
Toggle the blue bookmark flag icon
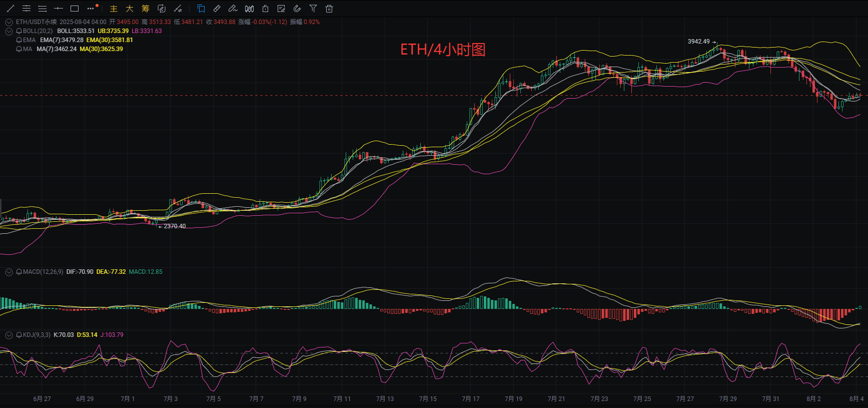click(x=201, y=9)
